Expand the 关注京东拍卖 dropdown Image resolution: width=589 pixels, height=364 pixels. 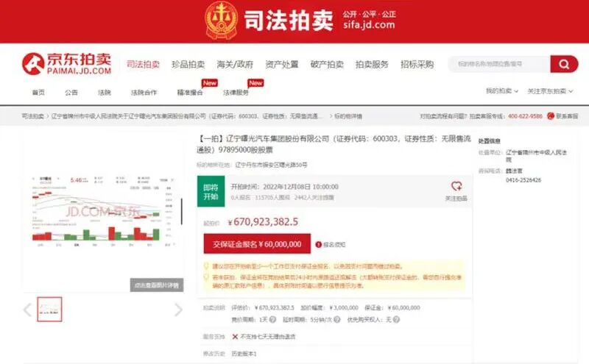pyautogui.click(x=550, y=91)
